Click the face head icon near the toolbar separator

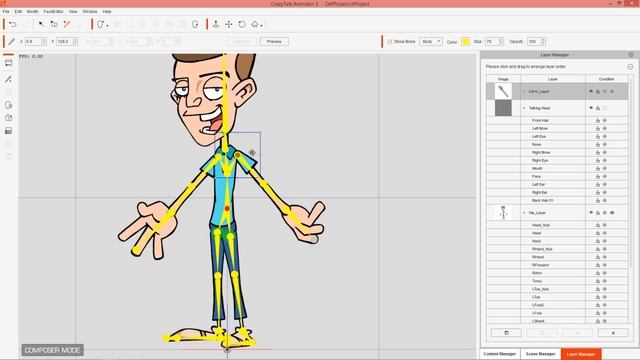click(195, 24)
